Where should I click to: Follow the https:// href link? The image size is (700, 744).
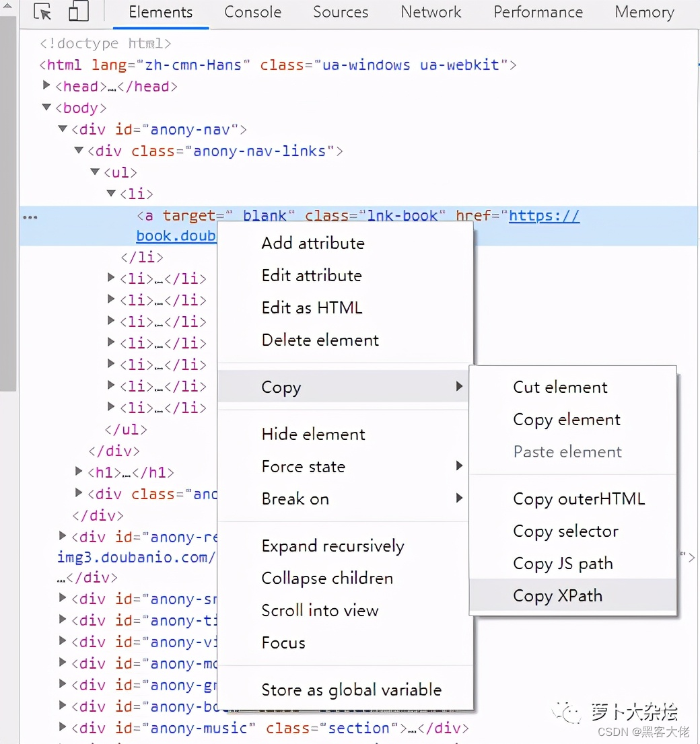[x=544, y=215]
